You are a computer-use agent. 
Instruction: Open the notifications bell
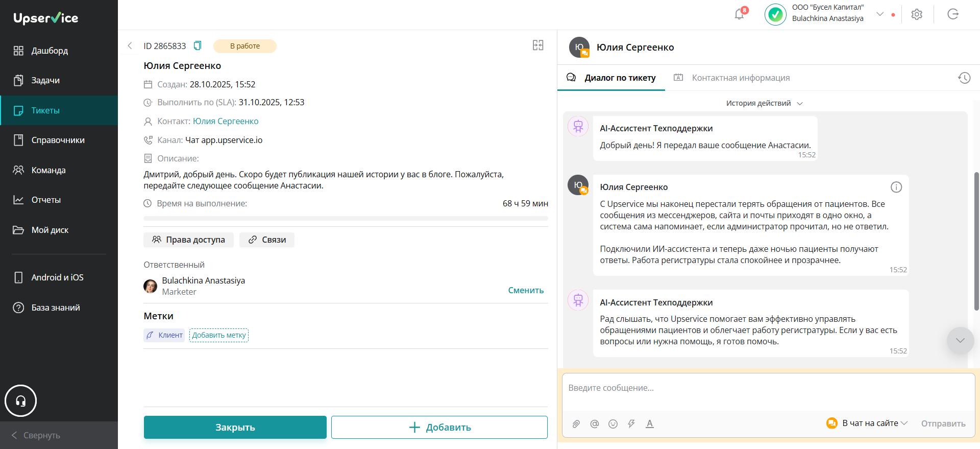(739, 14)
